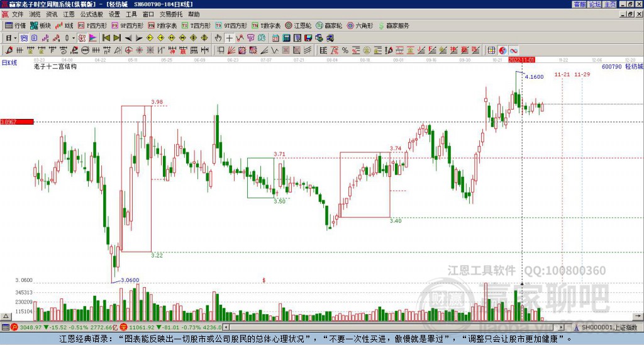Open the T四方形 square tool
This screenshot has width=644, height=345.
196,25
